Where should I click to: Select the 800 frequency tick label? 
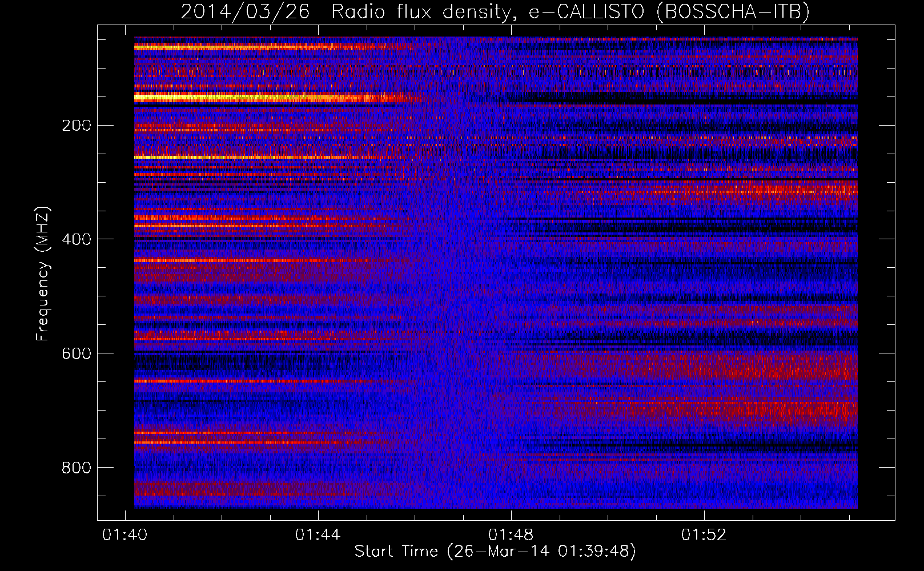(x=77, y=468)
